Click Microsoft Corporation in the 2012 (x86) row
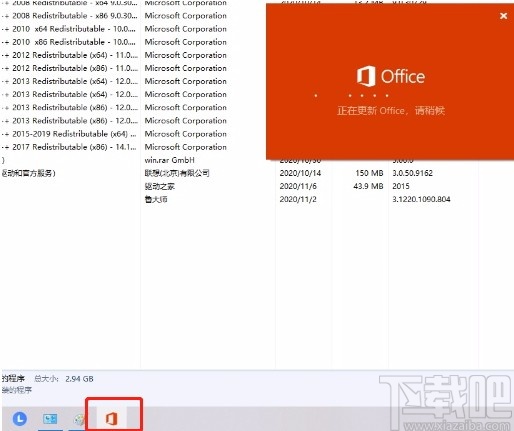Screen dimensions: 514x431 coord(185,68)
